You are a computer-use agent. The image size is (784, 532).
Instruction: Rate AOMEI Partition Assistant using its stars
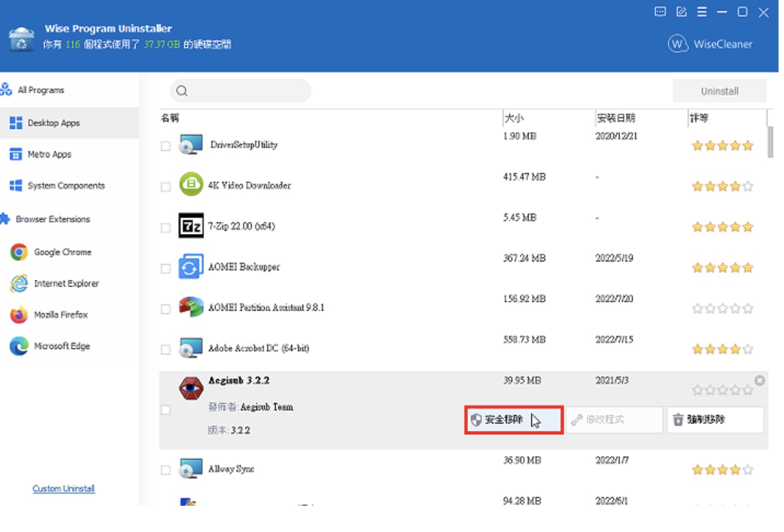[x=723, y=309]
